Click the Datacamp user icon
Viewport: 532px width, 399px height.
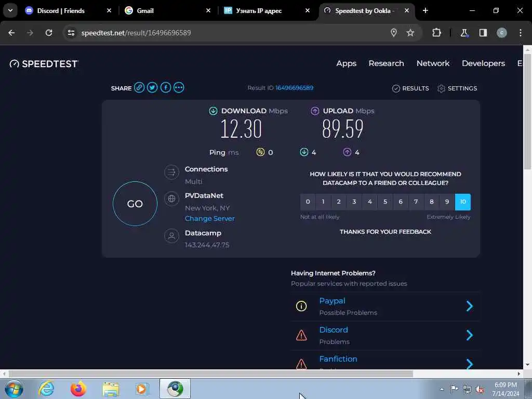171,235
